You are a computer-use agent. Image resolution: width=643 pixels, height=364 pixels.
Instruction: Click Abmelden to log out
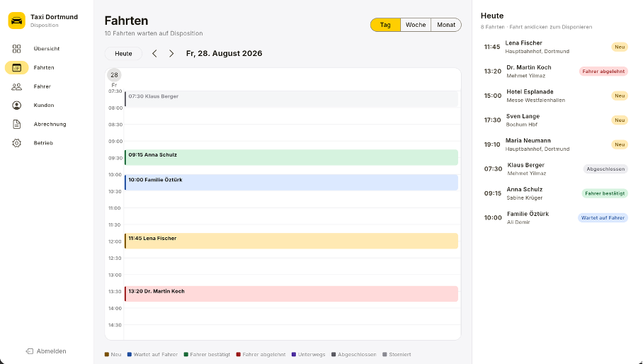coord(46,351)
